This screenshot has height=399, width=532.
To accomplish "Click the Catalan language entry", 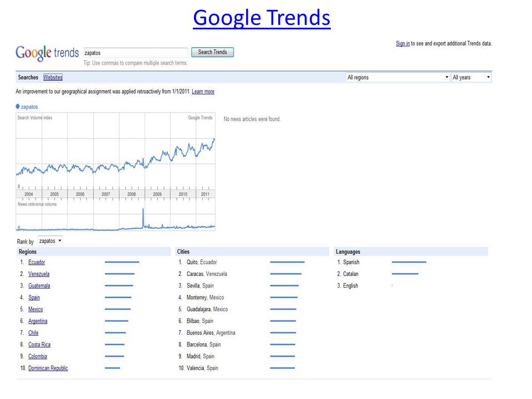I will point(350,274).
